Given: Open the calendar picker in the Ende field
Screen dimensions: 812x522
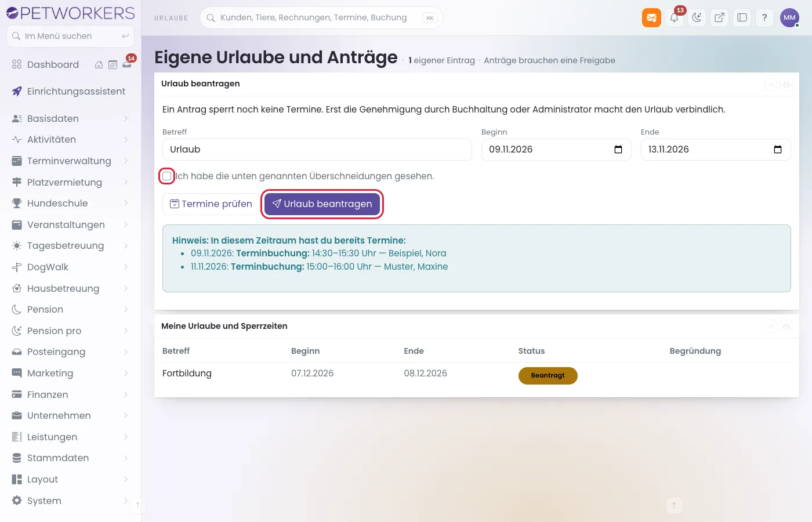Looking at the screenshot, I should (x=778, y=150).
